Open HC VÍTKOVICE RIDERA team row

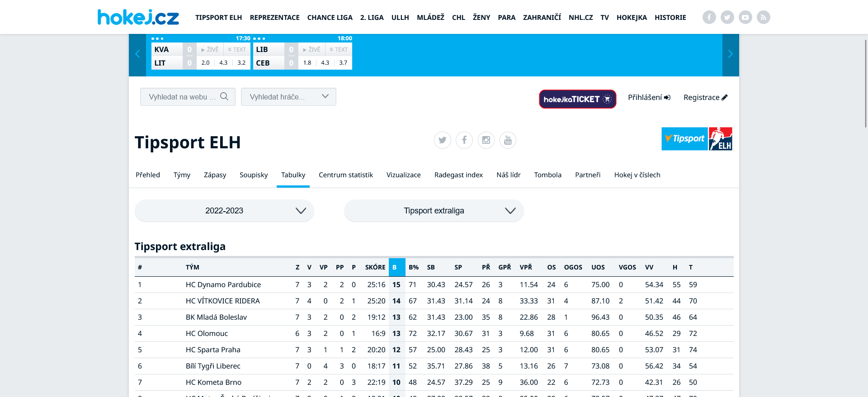pyautogui.click(x=434, y=301)
